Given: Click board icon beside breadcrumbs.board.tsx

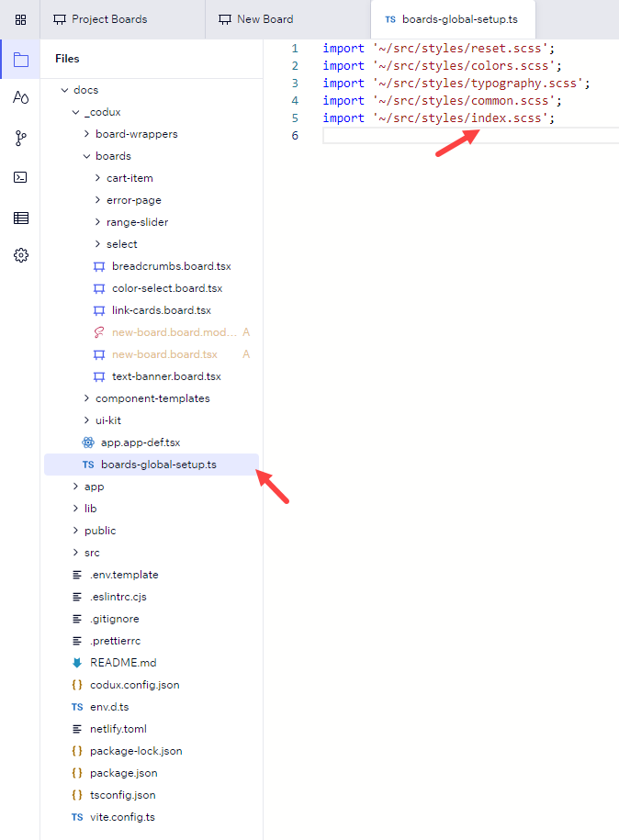Looking at the screenshot, I should pos(99,267).
